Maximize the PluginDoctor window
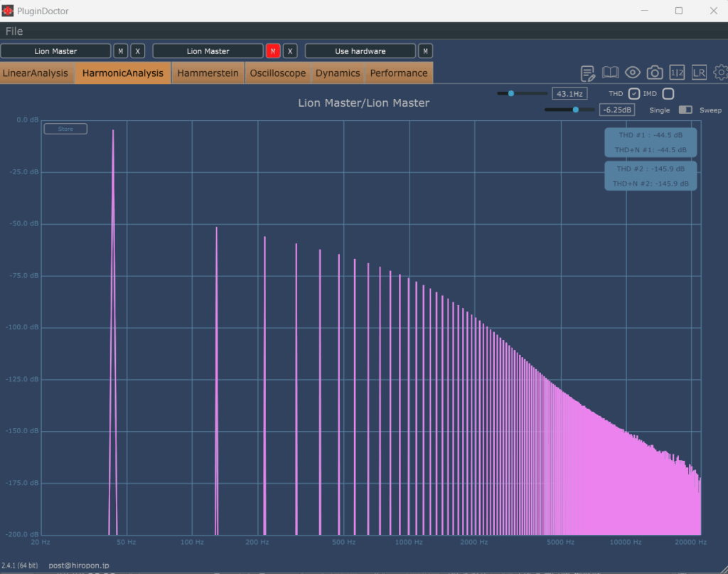The image size is (728, 574). (x=679, y=10)
